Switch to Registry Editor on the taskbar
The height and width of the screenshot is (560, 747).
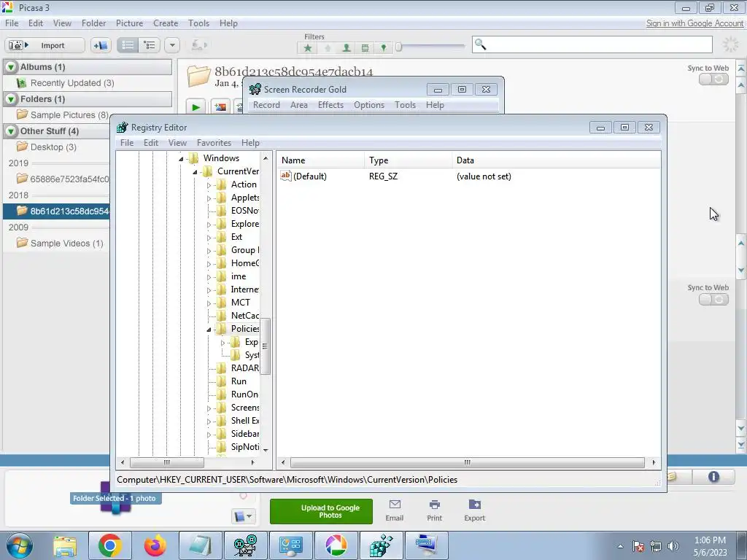coord(381,545)
